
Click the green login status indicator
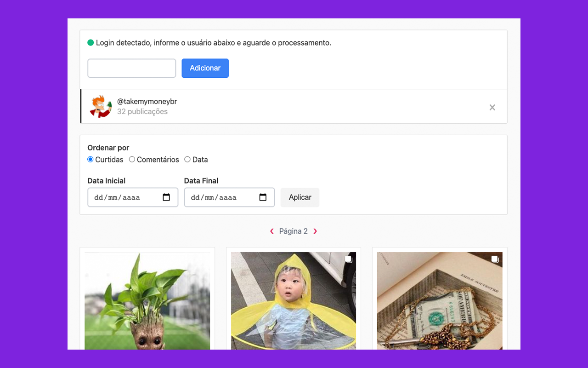point(90,42)
